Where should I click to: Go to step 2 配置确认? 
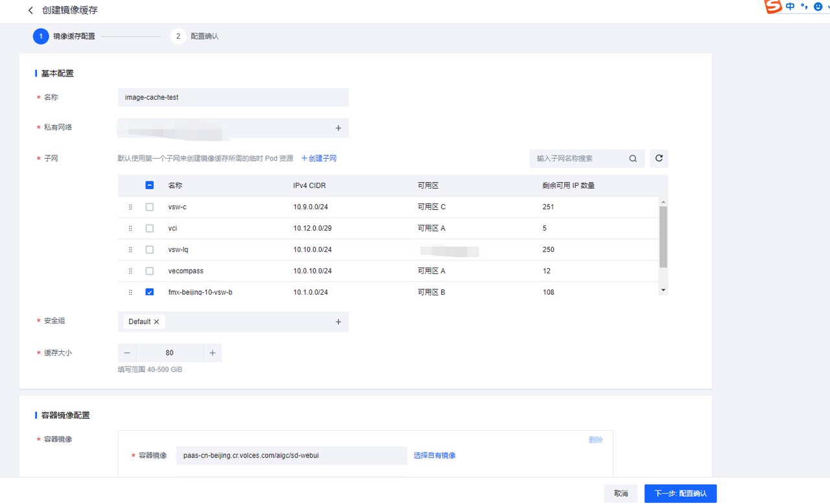point(178,36)
